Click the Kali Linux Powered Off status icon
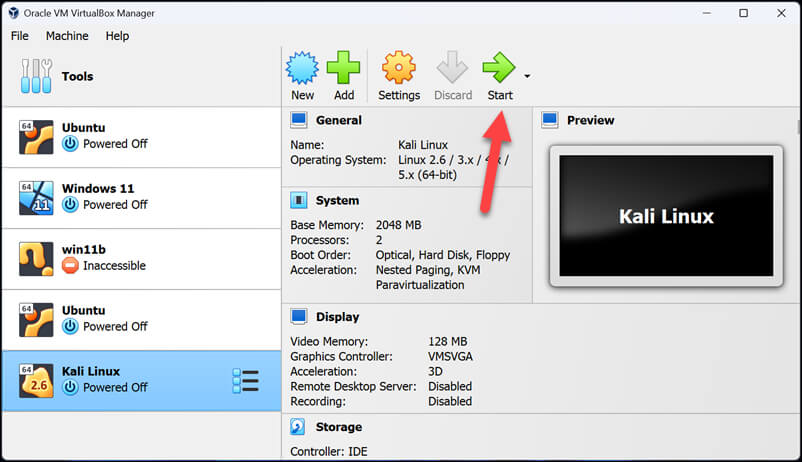This screenshot has height=462, width=802. point(70,387)
